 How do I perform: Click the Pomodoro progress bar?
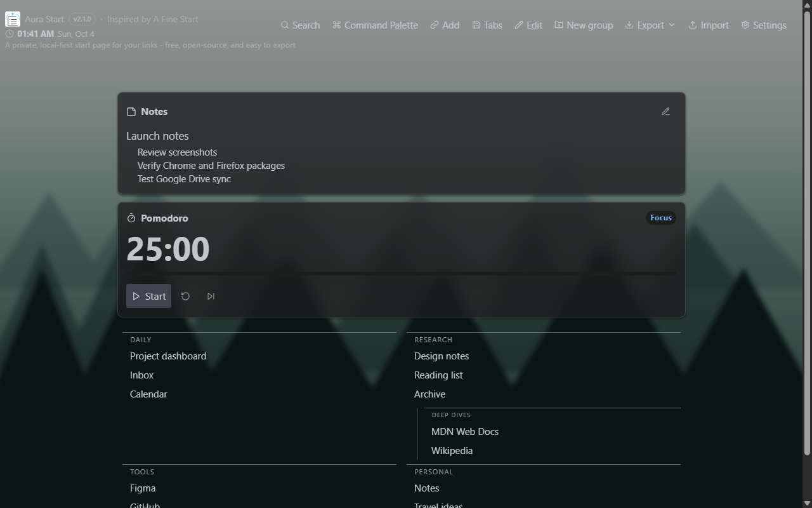401,274
